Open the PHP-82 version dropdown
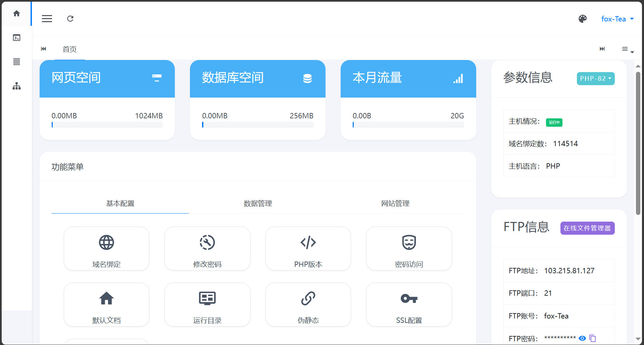This screenshot has width=644, height=345. [596, 79]
